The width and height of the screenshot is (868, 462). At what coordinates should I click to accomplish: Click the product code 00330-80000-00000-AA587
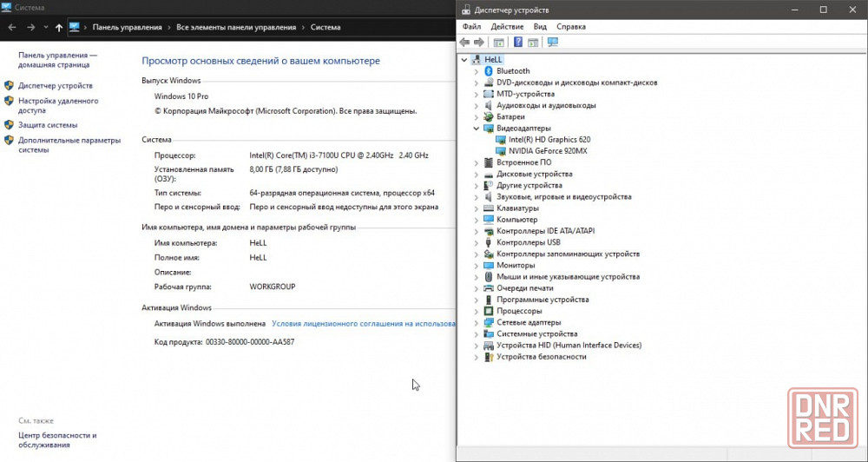point(250,342)
